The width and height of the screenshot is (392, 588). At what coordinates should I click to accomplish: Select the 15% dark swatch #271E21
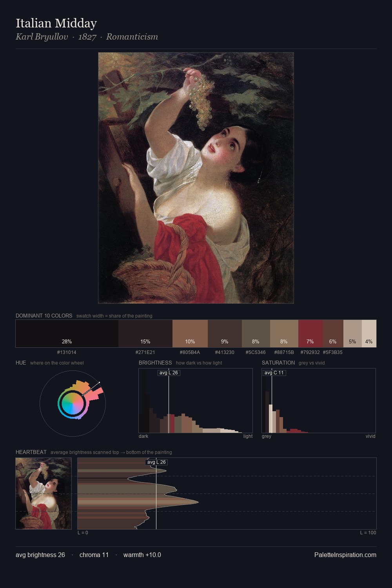[x=145, y=334]
